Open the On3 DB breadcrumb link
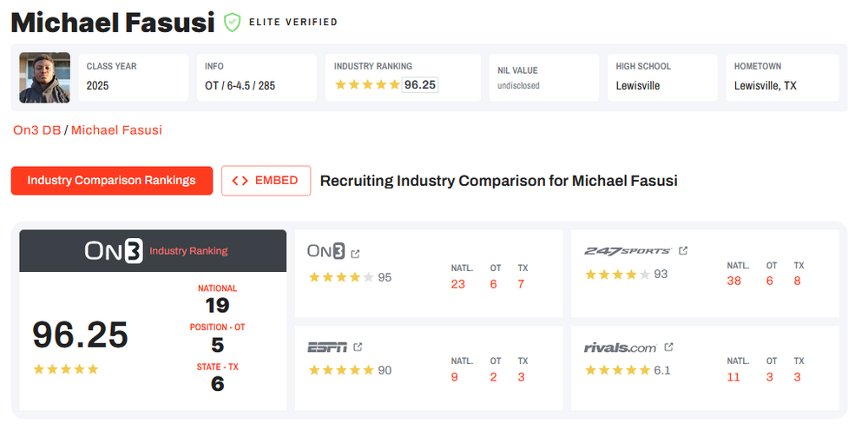Screen dimensions: 868x424 36,130
